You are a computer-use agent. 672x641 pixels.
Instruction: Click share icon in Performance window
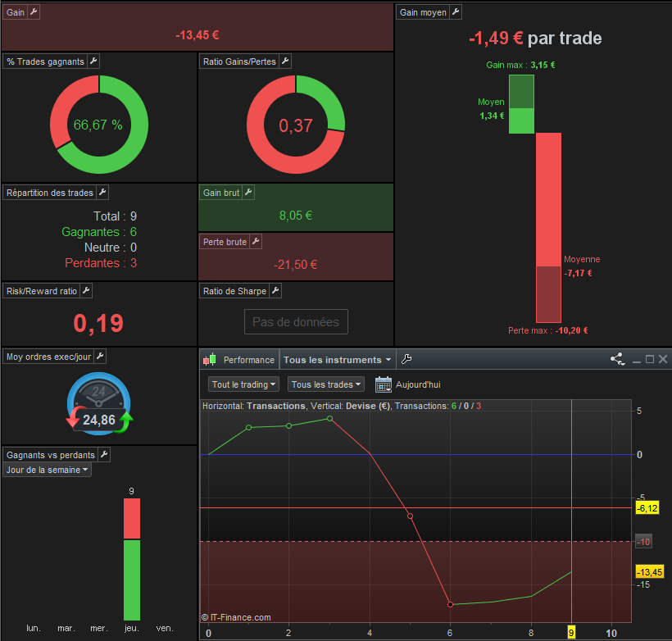point(618,359)
